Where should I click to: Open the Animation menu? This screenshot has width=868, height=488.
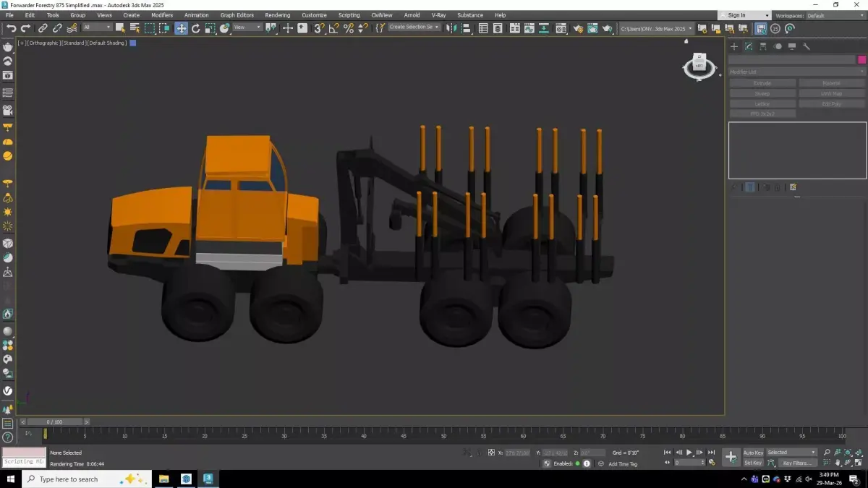point(197,15)
